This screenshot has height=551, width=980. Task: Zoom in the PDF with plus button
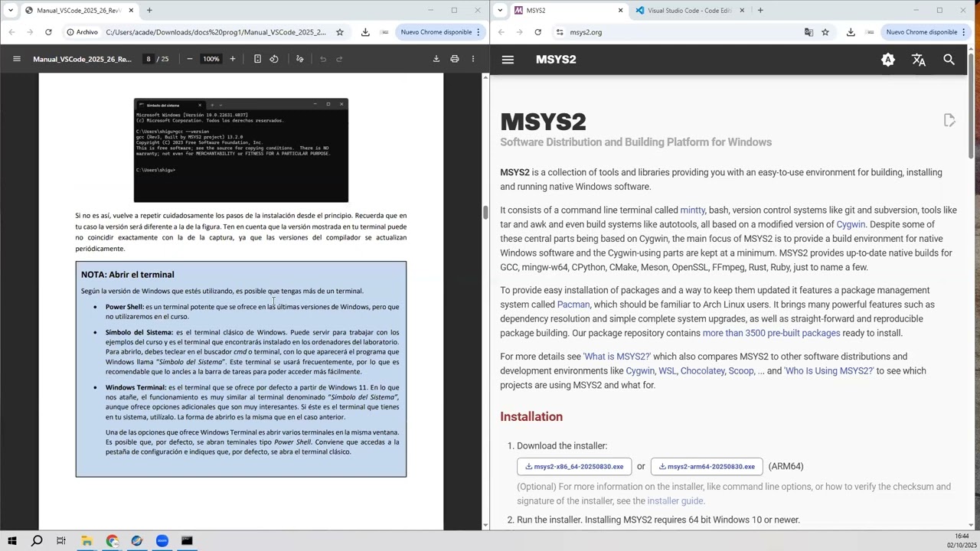(x=233, y=59)
